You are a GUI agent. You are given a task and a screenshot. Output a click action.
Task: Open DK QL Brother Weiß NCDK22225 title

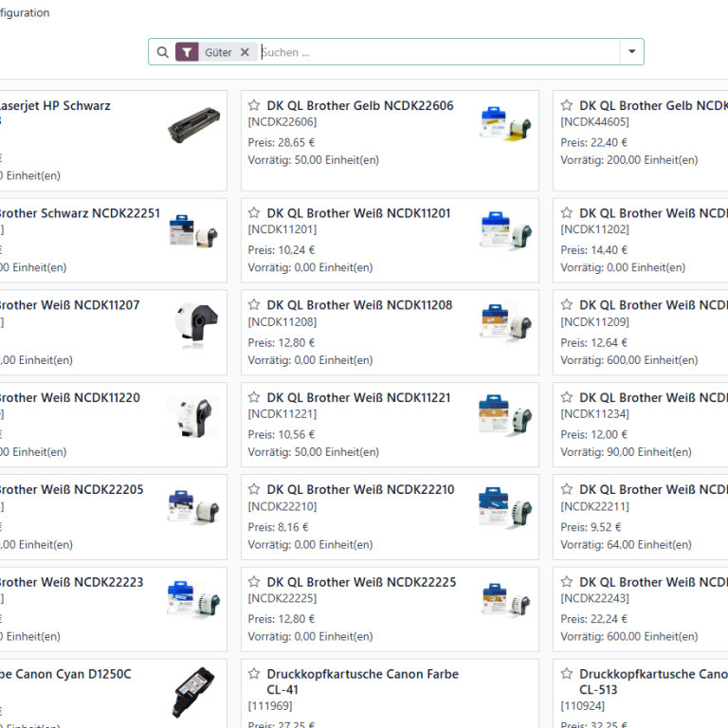pyautogui.click(x=361, y=582)
